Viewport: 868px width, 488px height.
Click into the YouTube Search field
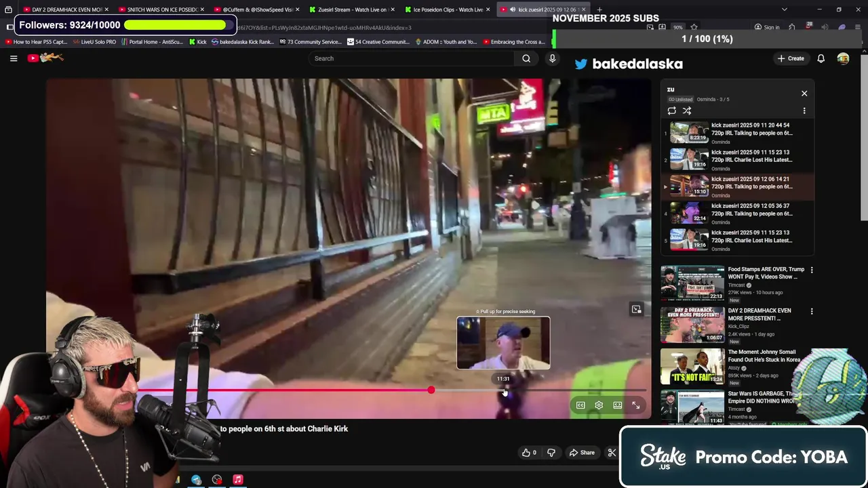(410, 58)
